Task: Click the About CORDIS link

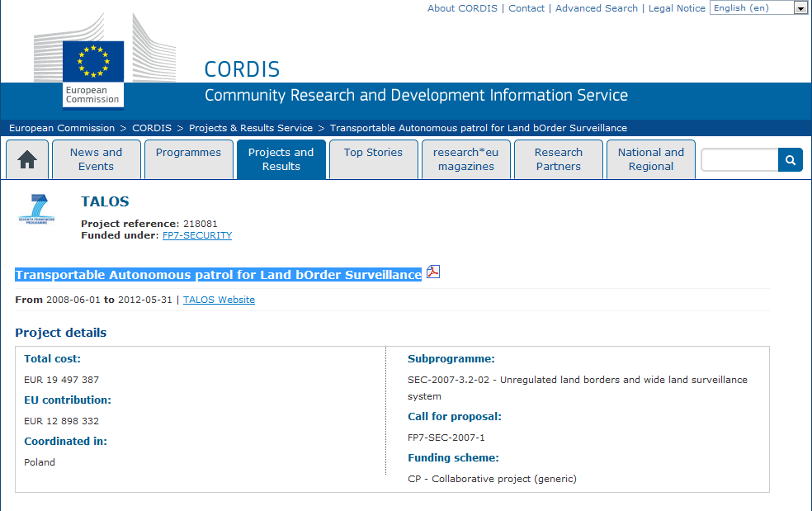Action: click(462, 8)
